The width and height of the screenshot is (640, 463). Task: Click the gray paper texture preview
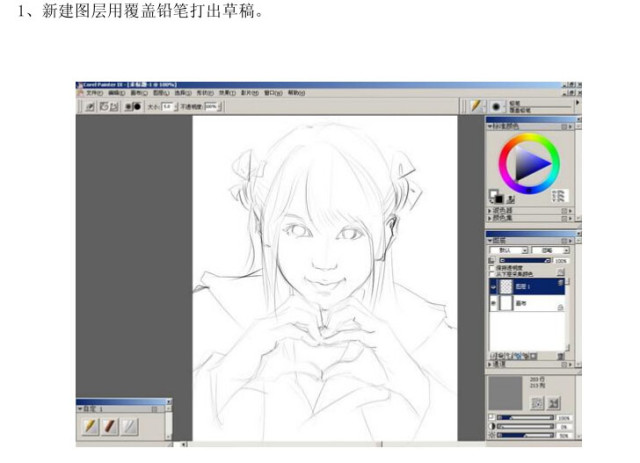pos(505,393)
